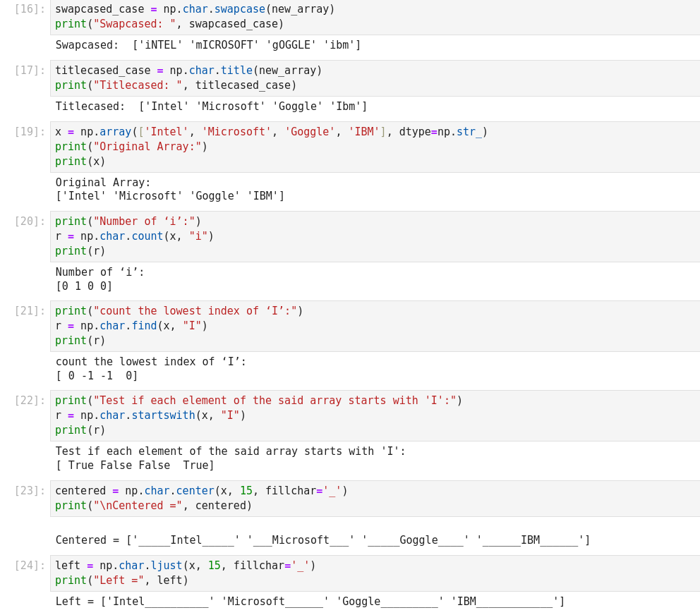Image resolution: width=700 pixels, height=615 pixels.
Task: Click the [ 0 -1 -1 0] output
Action: coord(97,376)
